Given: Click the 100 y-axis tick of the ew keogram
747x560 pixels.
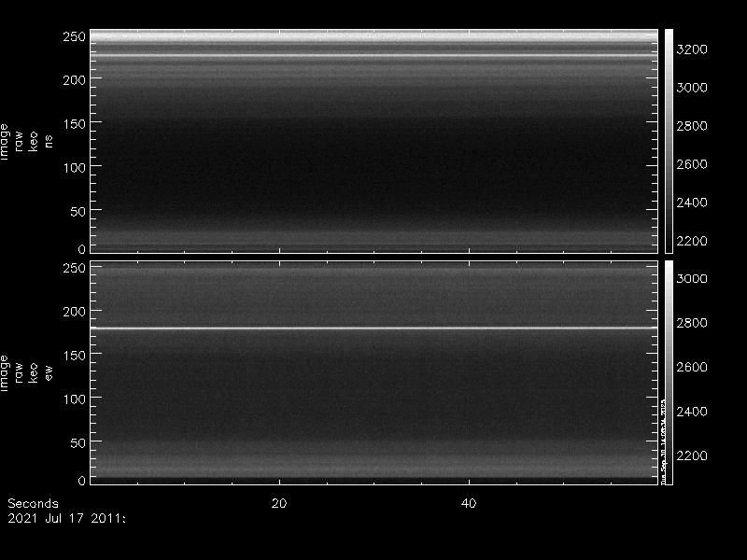Looking at the screenshot, I should 72,399.
